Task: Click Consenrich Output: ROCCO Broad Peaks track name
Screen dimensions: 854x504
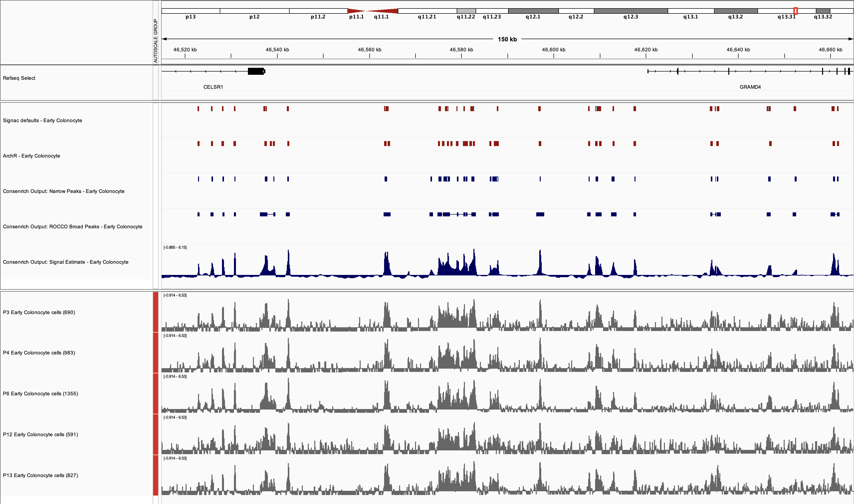Action: pyautogui.click(x=73, y=227)
